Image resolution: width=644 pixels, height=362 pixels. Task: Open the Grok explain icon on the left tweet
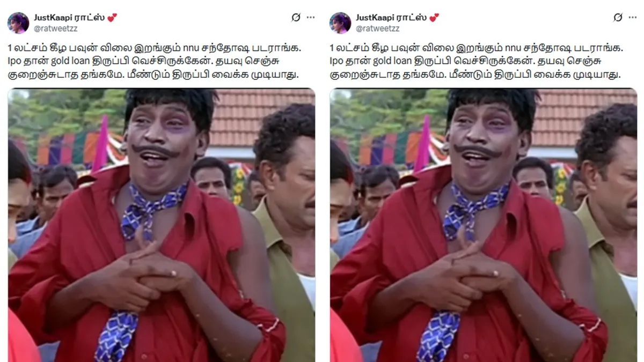(x=296, y=18)
